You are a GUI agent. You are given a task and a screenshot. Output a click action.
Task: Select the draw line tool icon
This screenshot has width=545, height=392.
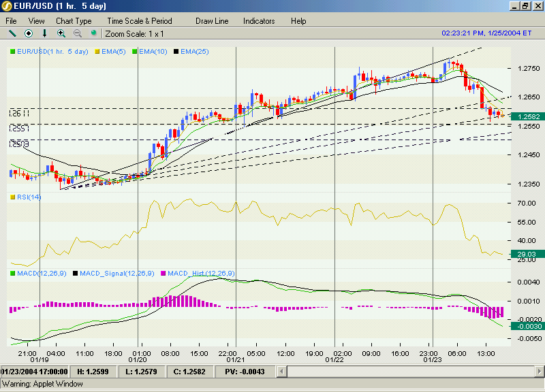[12, 33]
